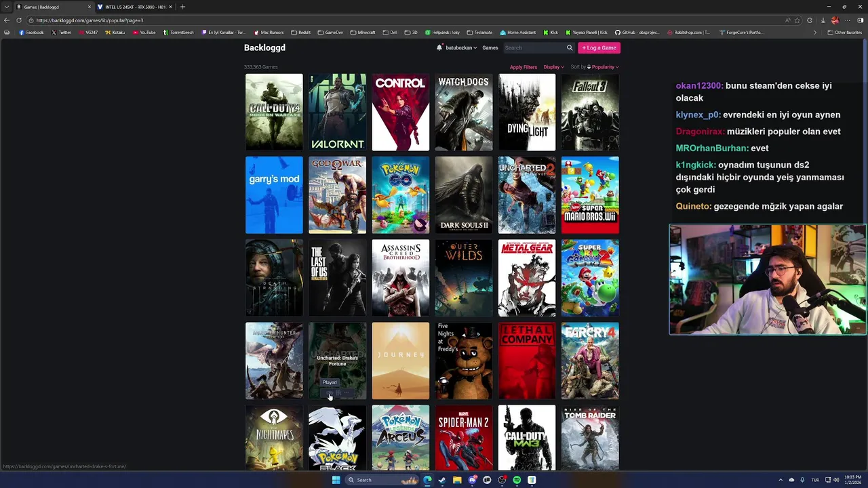Viewport: 868px width, 488px height.
Task: Open the Journey game cover
Action: point(400,361)
